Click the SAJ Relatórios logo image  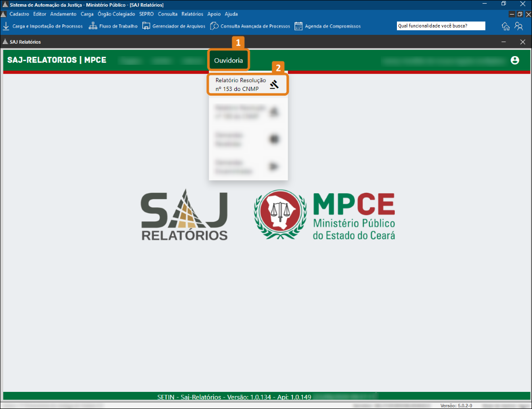coord(184,215)
